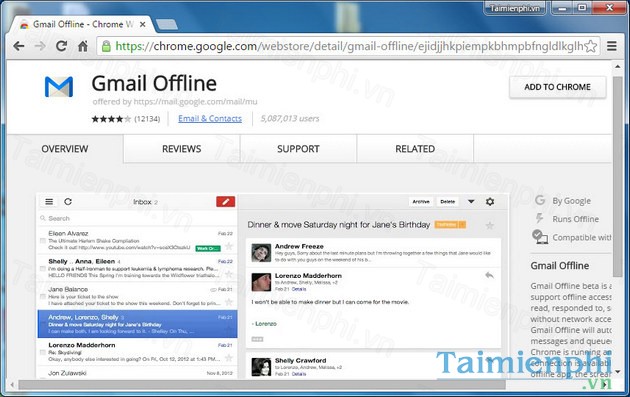Click the red compose pencil button

(225, 202)
